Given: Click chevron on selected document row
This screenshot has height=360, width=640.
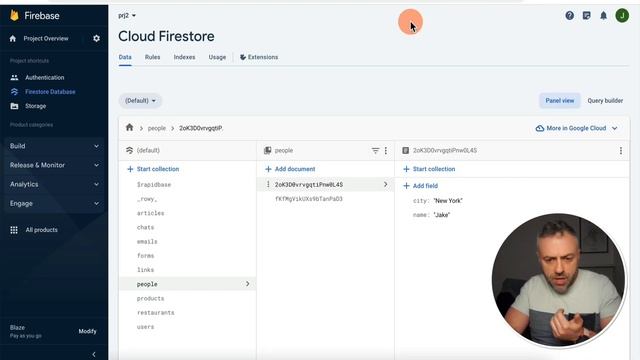Looking at the screenshot, I should [385, 184].
